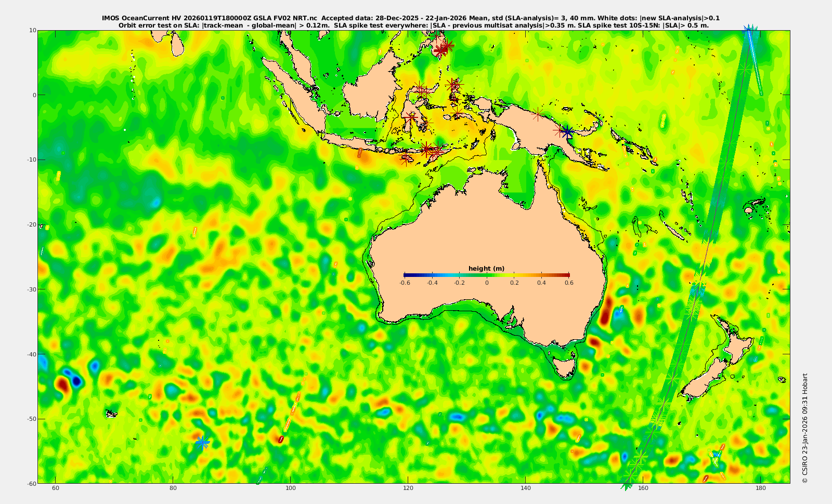
Task: Click the vertical '© CSIRO 23-Jan-2026 09:31 Hobart' credit
Action: click(805, 428)
